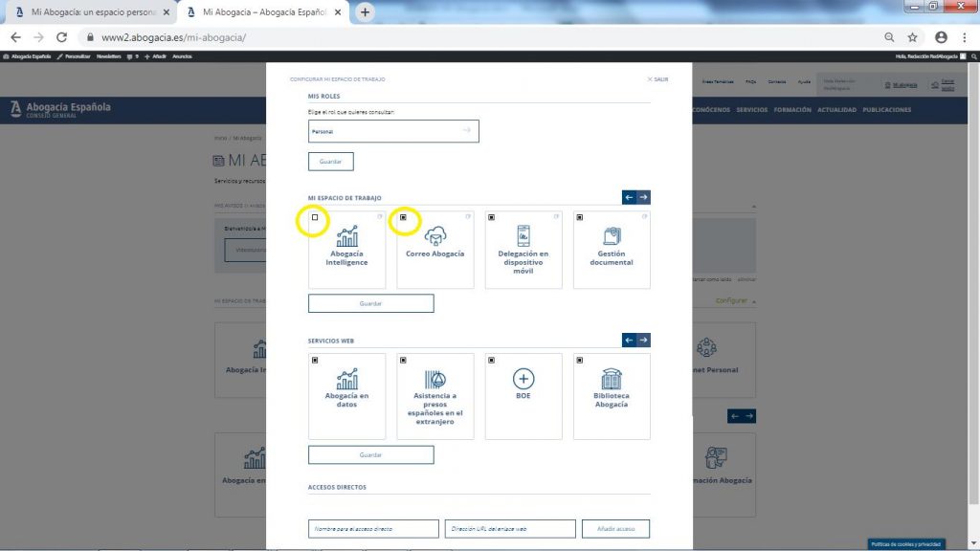
Task: Click the background page's next carousel arrow
Action: point(748,416)
